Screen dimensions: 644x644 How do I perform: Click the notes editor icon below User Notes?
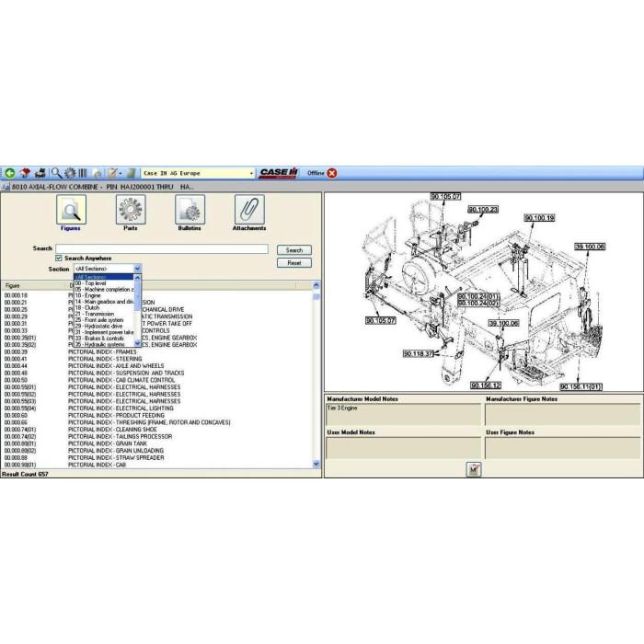(474, 469)
